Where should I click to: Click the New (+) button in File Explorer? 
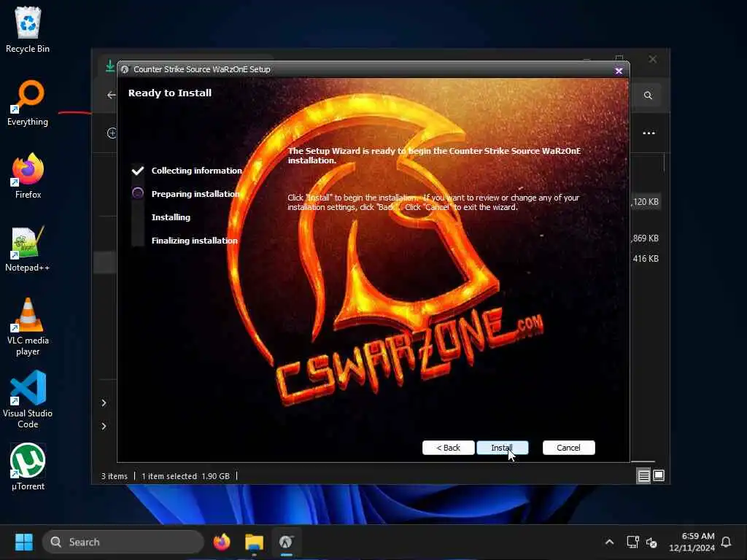112,133
